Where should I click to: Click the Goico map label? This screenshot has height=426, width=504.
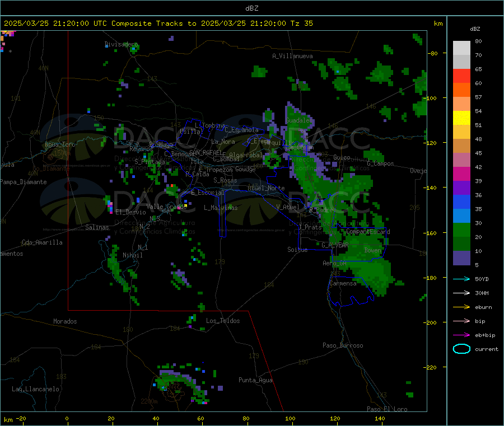(342, 157)
